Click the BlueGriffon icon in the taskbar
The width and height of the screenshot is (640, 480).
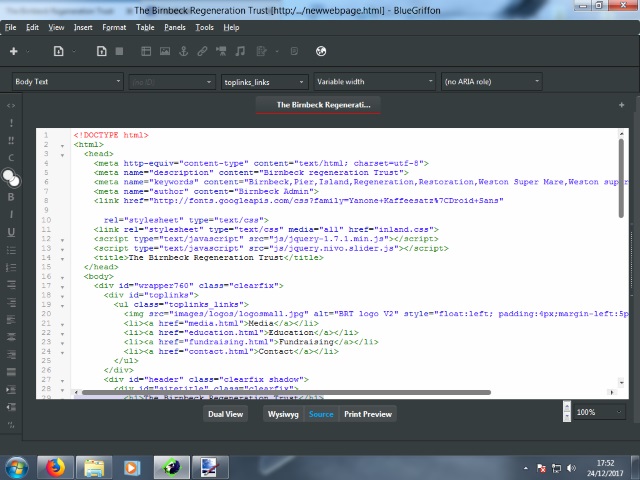click(x=171, y=467)
